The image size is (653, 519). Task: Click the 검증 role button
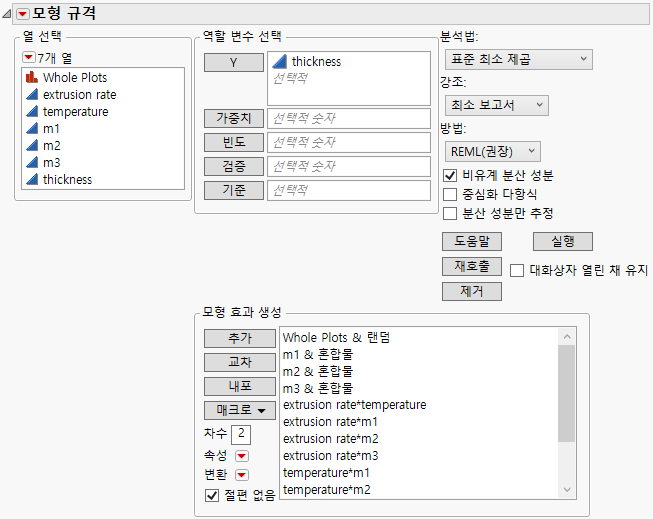coord(234,167)
